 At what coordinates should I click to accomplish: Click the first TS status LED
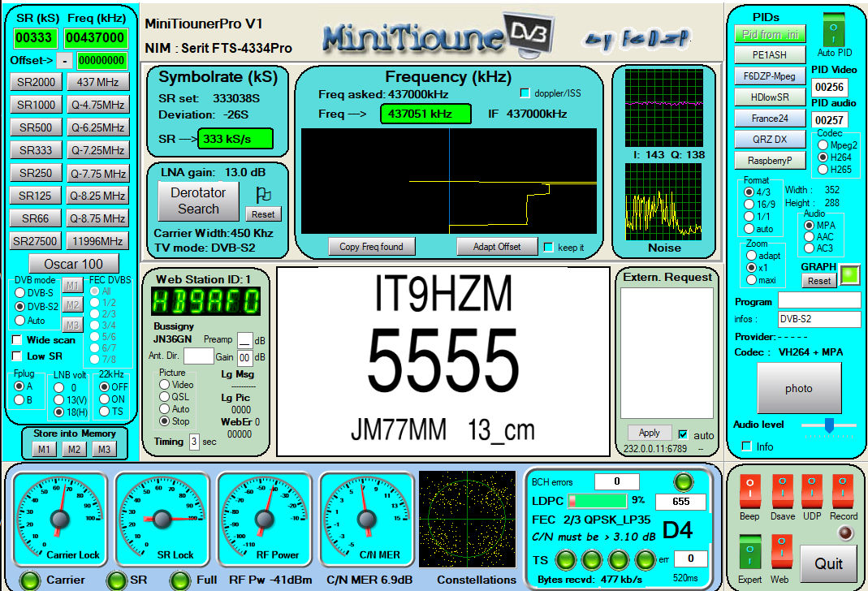(x=566, y=560)
